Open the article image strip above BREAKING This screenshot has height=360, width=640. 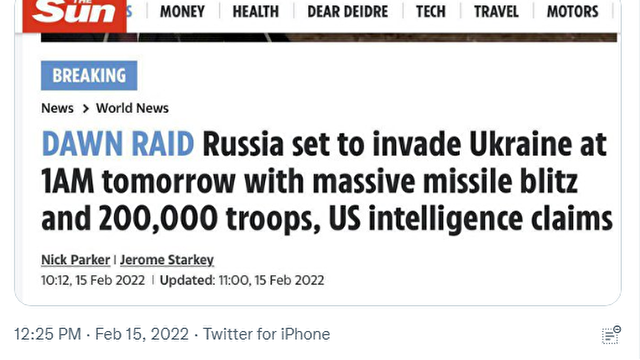click(x=329, y=37)
